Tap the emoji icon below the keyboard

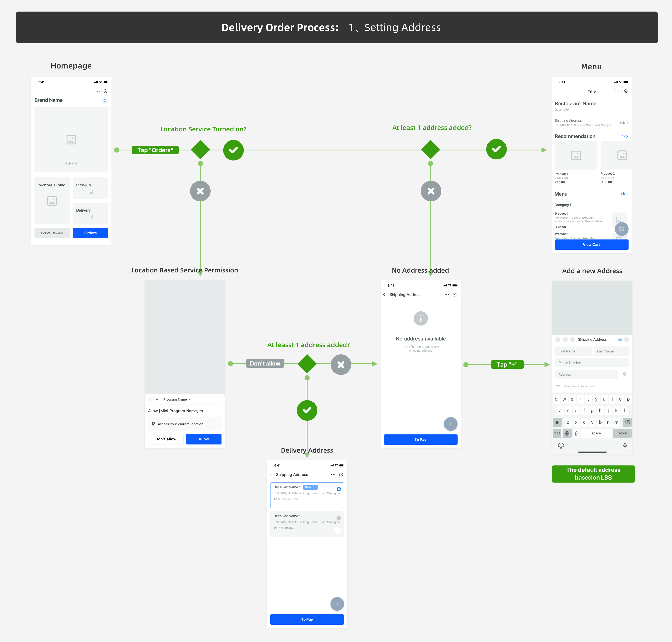pos(561,446)
